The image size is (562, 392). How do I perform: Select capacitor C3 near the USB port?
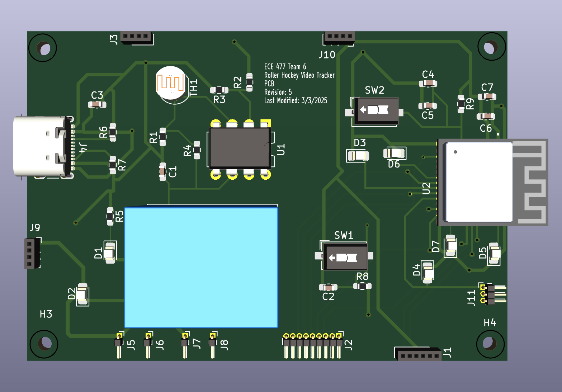(97, 104)
